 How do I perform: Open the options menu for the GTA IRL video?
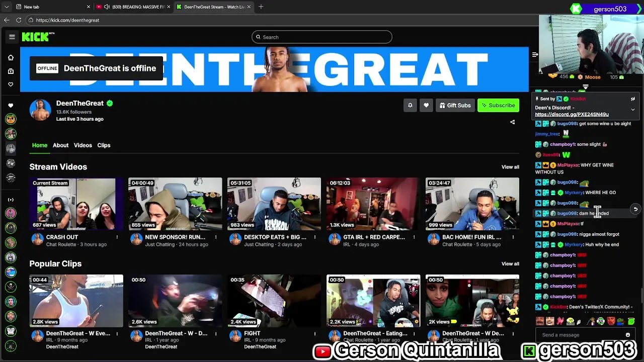(414, 237)
